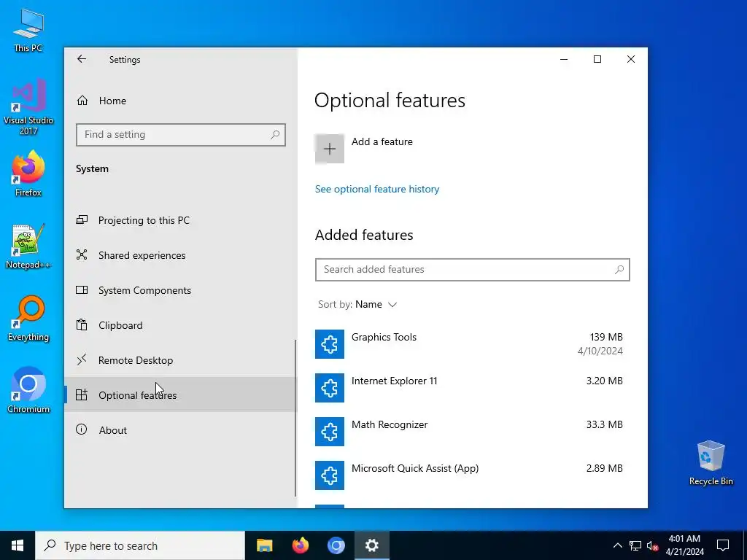
Task: Click the Home house icon
Action: (x=82, y=101)
